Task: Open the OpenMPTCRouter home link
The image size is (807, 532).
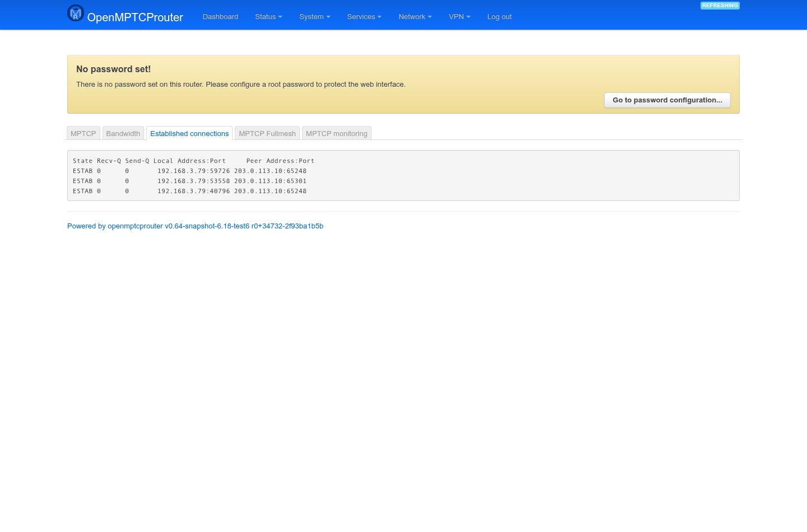Action: click(135, 17)
